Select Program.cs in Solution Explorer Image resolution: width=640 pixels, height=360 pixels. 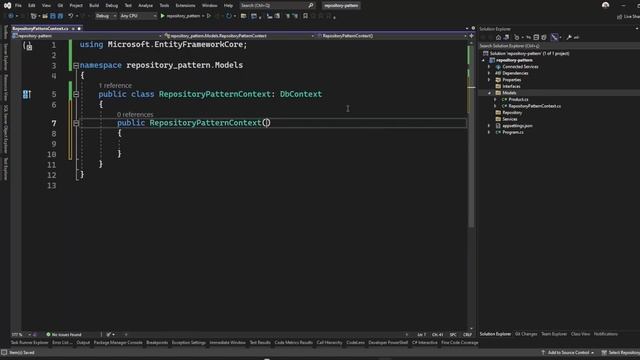(x=513, y=132)
